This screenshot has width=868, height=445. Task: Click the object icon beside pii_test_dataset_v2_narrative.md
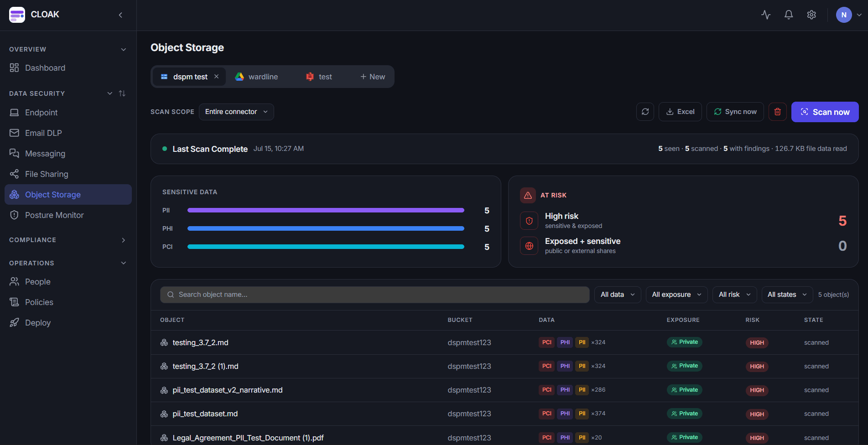pos(164,390)
